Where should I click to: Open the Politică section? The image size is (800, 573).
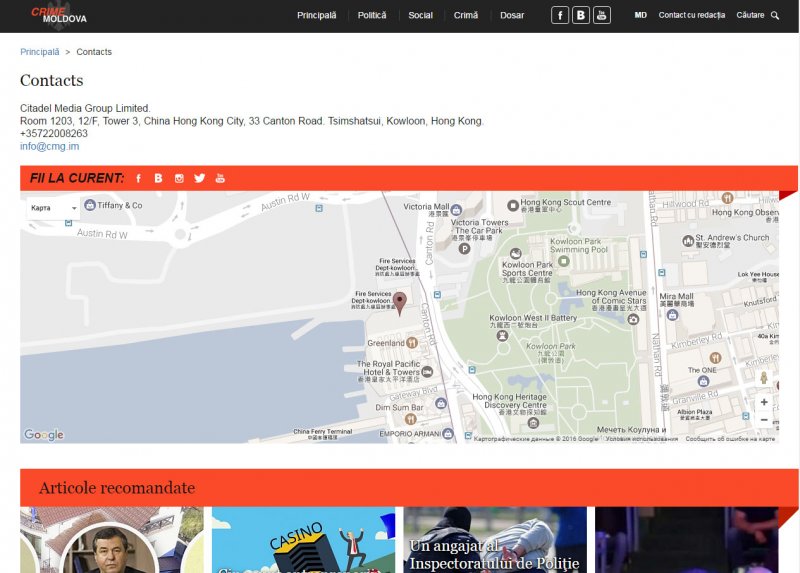pyautogui.click(x=372, y=15)
